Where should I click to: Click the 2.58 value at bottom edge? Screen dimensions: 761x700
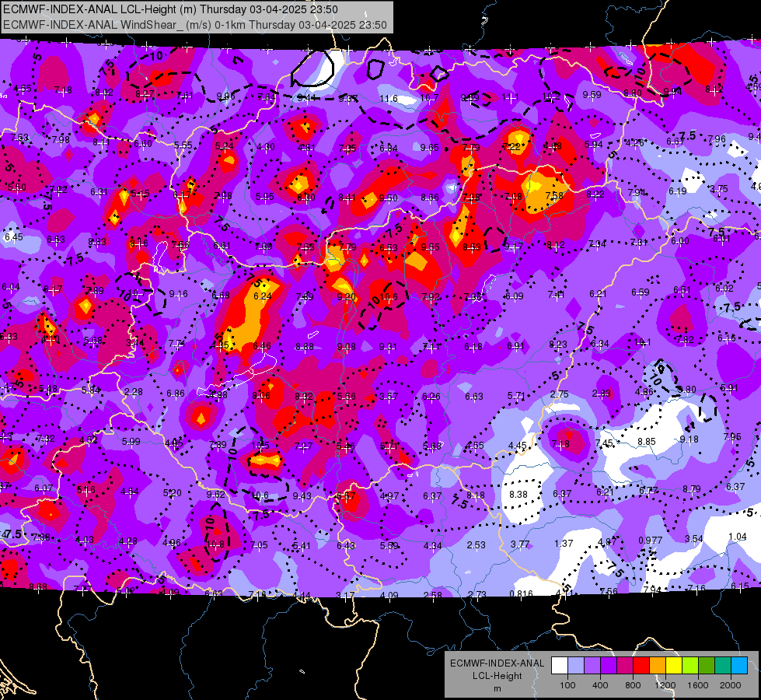(x=433, y=595)
